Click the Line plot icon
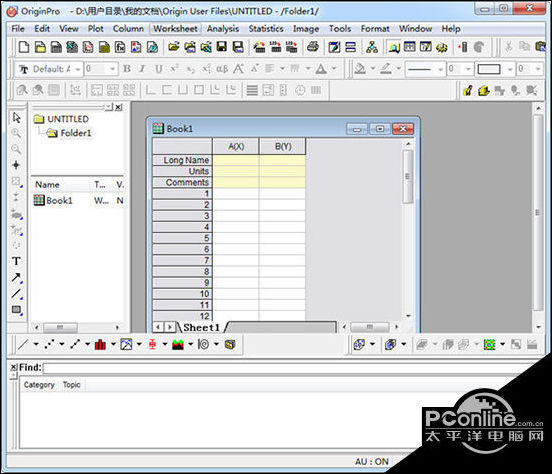This screenshot has width=552, height=474. (x=23, y=344)
